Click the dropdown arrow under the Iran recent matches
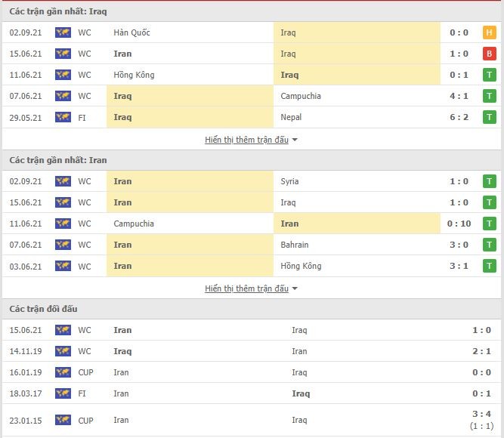Viewport: 504px width, 438px height. point(295,289)
